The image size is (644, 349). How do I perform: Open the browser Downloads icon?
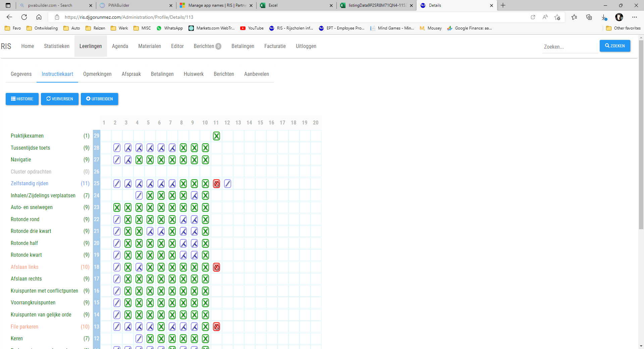[604, 17]
